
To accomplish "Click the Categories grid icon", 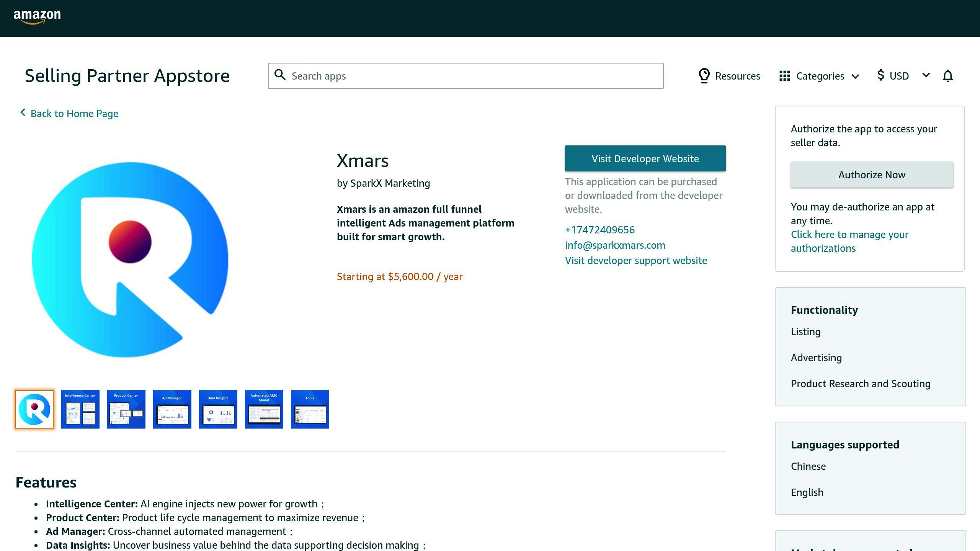I will click(784, 76).
